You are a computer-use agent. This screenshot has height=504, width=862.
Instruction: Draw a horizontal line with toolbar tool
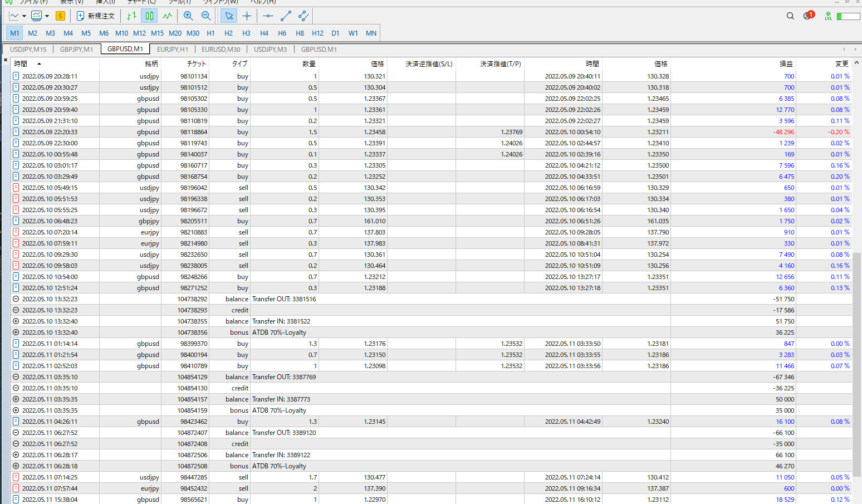tap(268, 16)
